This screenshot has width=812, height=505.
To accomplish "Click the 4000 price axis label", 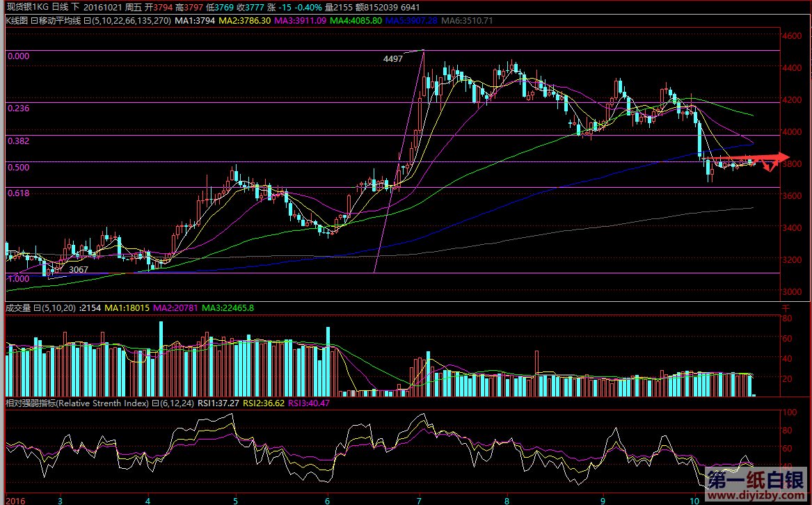I will point(791,132).
